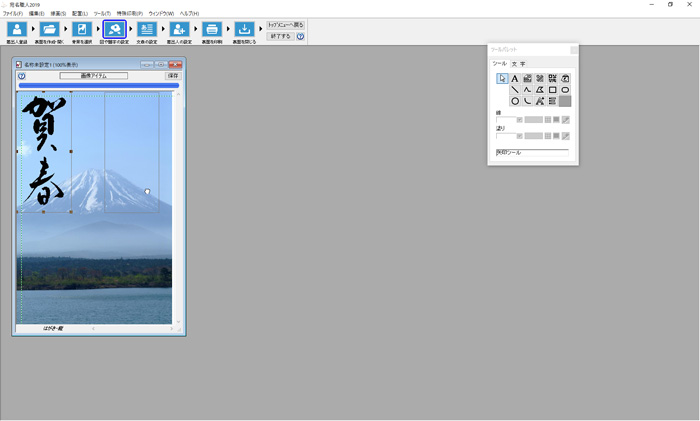This screenshot has width=700, height=421.
Task: Click the document window horizontal scrollbar right arrow
Action: [171, 329]
